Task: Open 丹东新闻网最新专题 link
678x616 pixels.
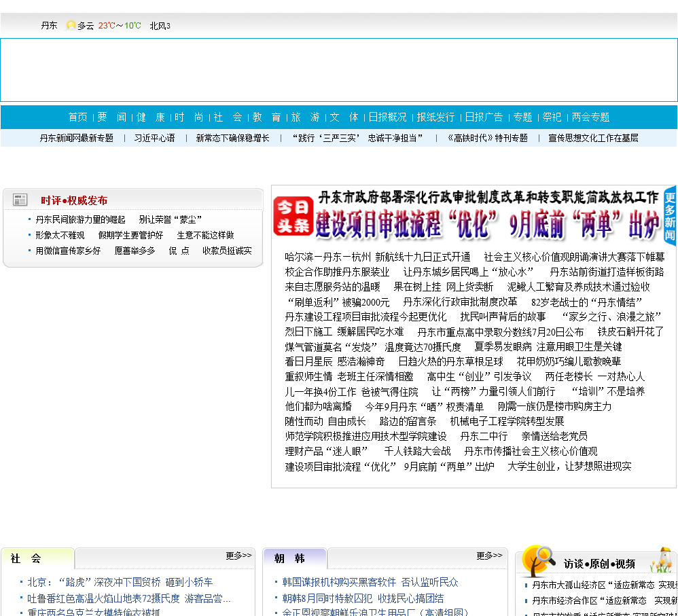Action: coord(77,139)
